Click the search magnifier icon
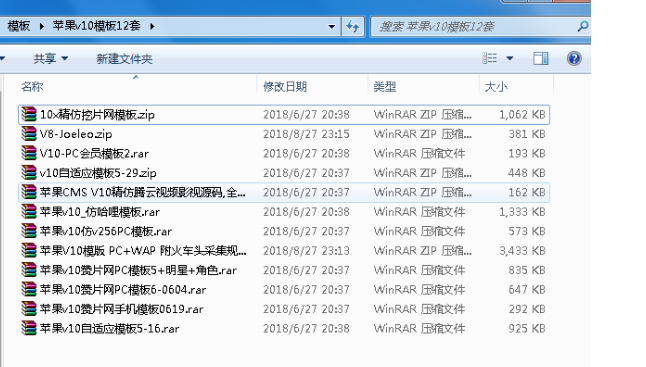The height and width of the screenshot is (367, 646). (582, 27)
